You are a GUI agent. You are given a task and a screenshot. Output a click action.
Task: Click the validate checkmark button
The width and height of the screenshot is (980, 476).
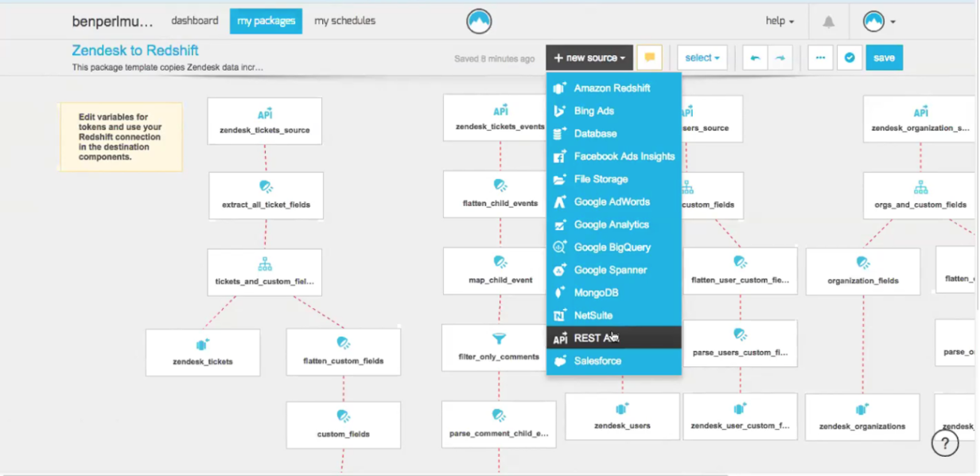coord(850,58)
